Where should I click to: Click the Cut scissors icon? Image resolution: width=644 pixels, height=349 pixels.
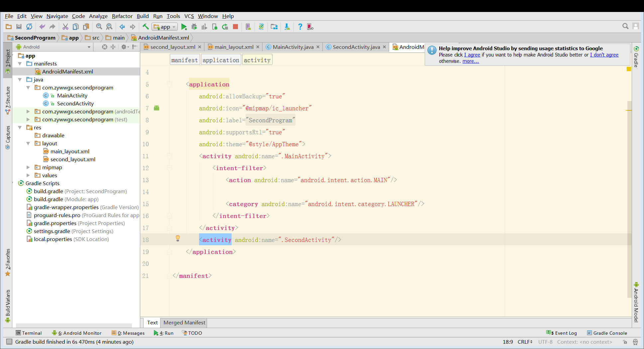65,27
